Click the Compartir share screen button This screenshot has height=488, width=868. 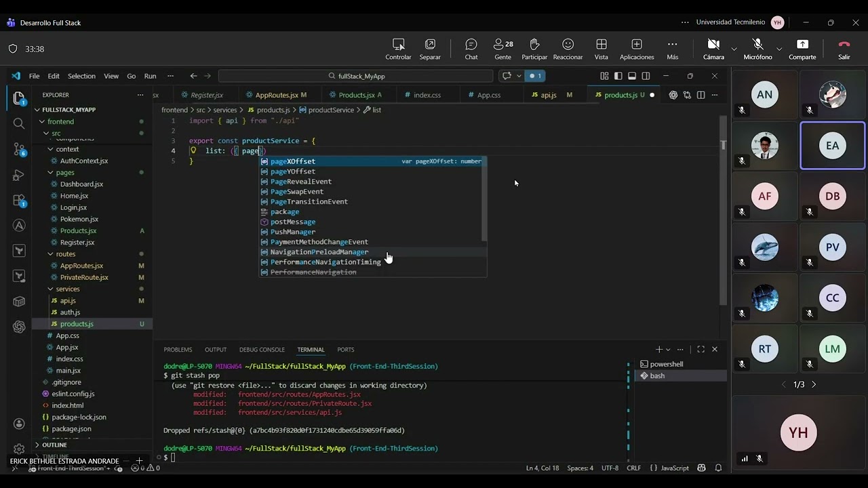point(802,49)
